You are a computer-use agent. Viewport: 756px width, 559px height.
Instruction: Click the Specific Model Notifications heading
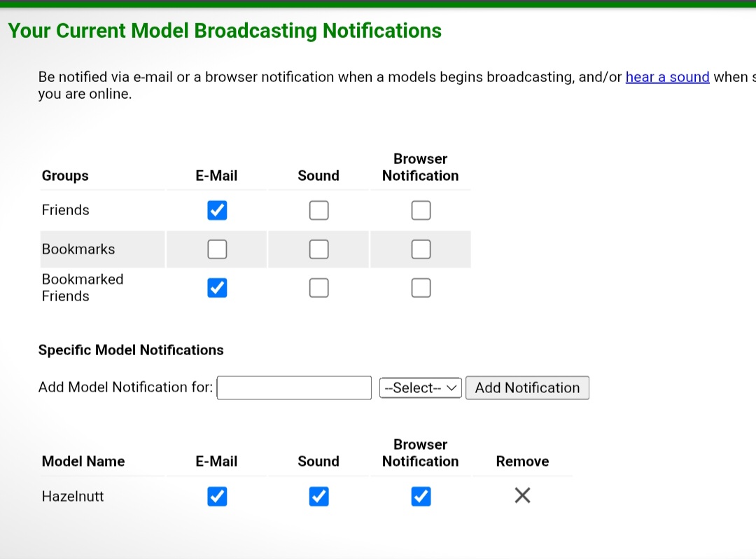pos(131,350)
